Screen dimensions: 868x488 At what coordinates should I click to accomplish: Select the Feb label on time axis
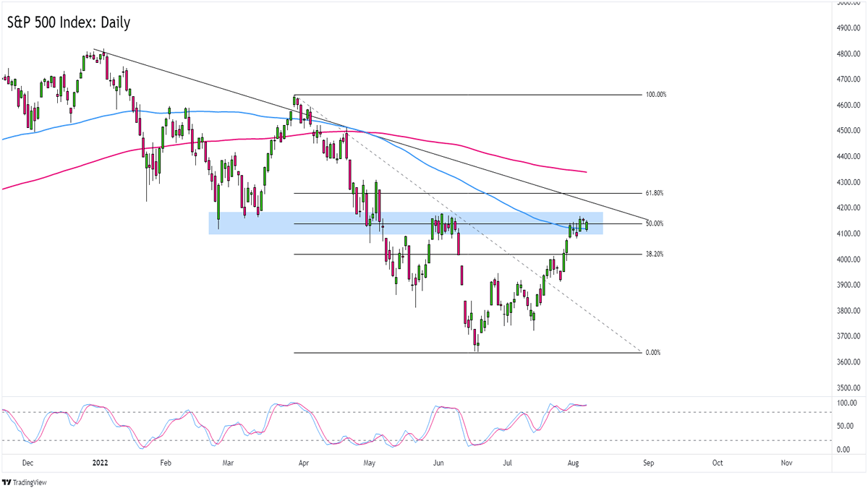[164, 462]
